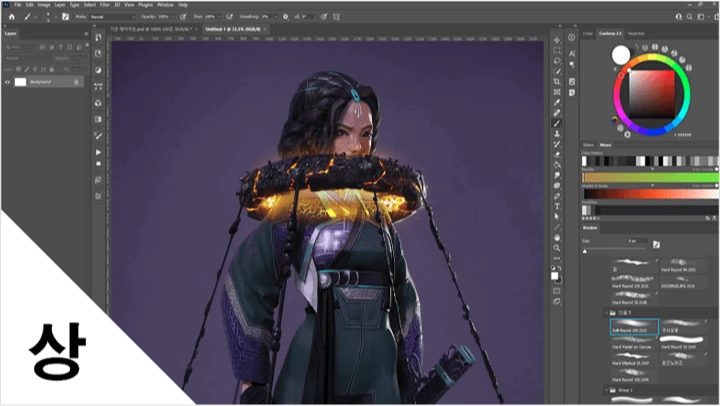Viewport: 720px width, 406px height.
Task: Toggle airbrush-style build-up button
Action: (x=230, y=17)
